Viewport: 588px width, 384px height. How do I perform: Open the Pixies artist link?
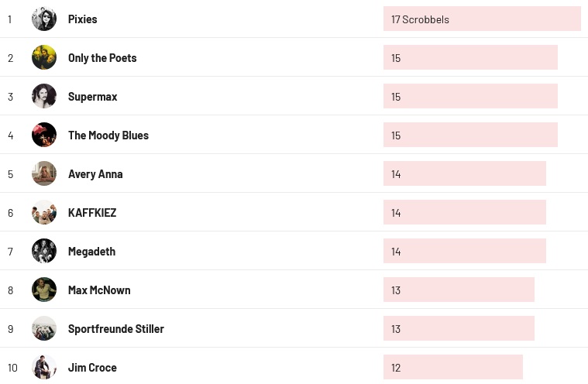(x=83, y=19)
